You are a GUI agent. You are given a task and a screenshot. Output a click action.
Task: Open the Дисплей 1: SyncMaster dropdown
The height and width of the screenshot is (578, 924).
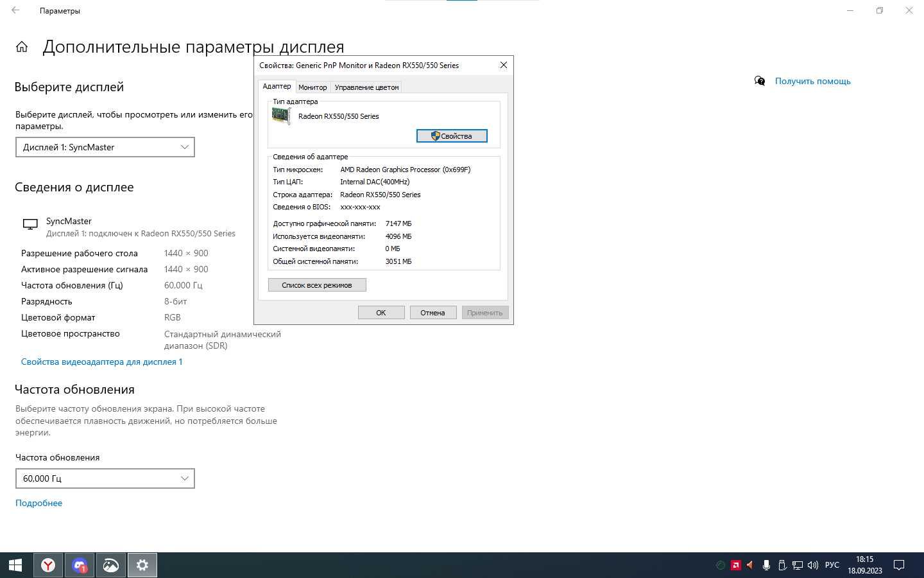click(x=105, y=147)
